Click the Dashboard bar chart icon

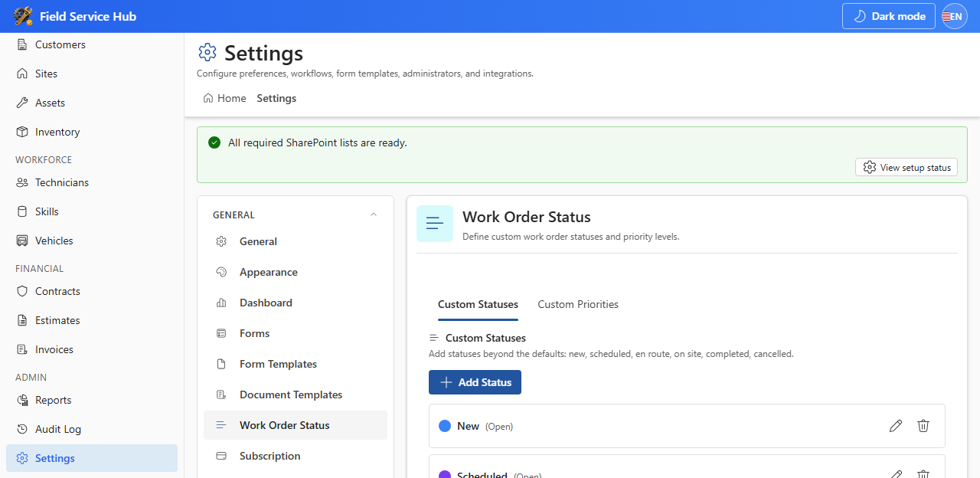[221, 303]
